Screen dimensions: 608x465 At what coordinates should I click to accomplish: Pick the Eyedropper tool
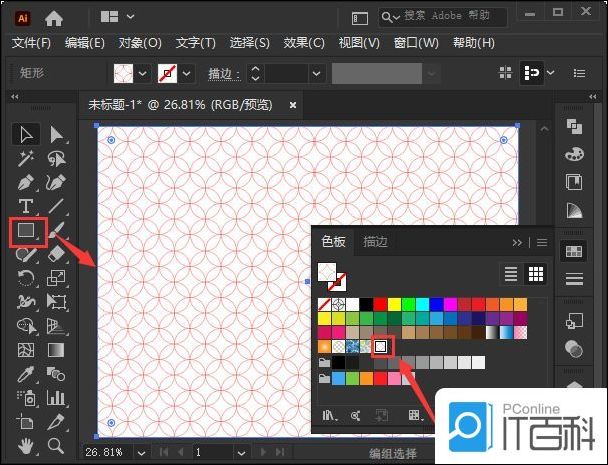26,374
